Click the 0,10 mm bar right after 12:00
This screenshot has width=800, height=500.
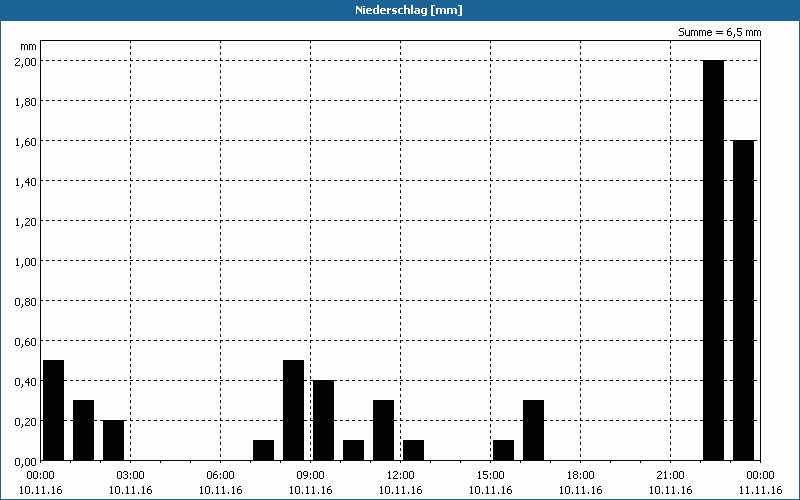[x=414, y=451]
